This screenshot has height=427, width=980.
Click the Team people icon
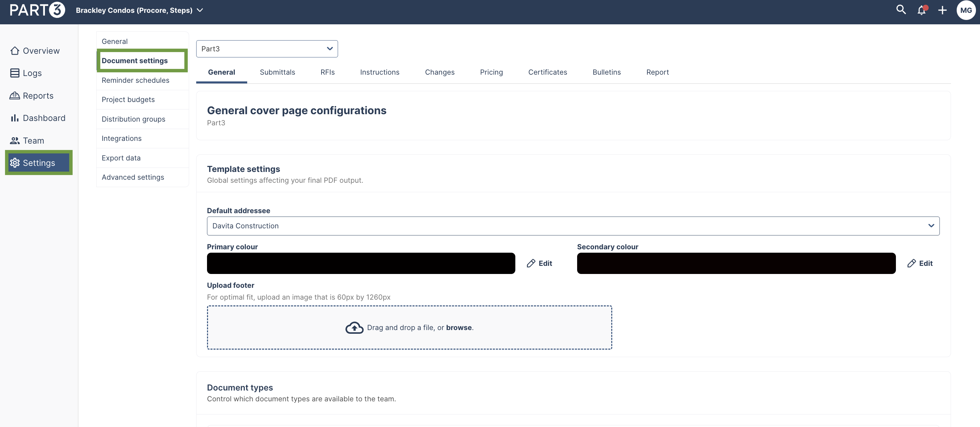point(15,141)
